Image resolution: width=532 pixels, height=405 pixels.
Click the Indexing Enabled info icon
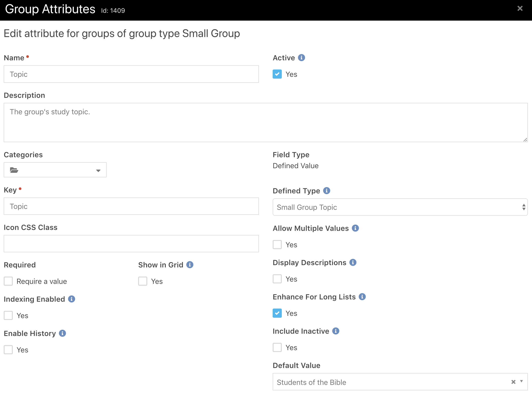tap(71, 299)
